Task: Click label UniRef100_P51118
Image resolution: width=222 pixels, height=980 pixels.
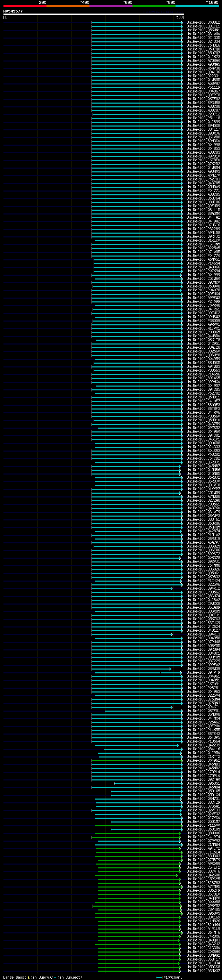Action: [x=203, y=118]
